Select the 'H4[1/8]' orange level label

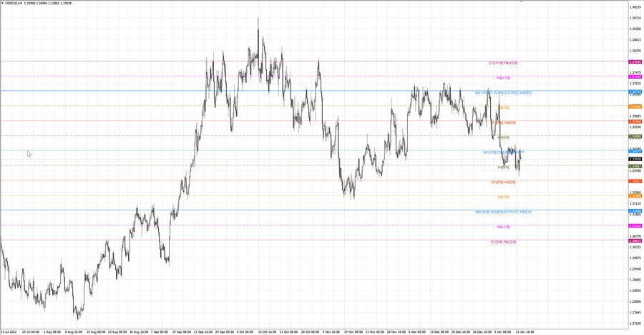coord(503,197)
